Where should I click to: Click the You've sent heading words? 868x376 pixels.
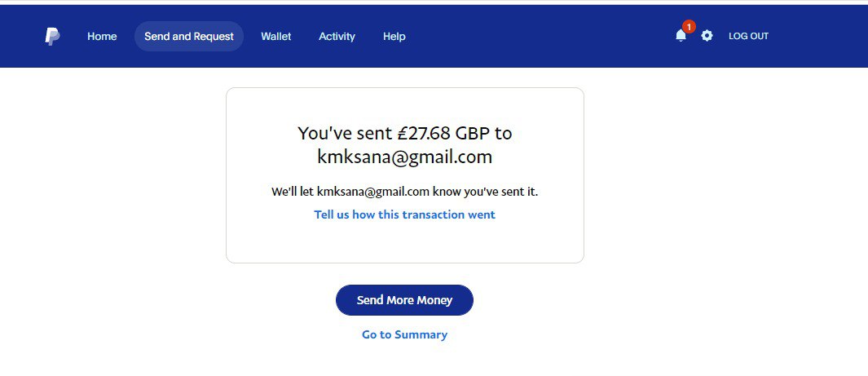point(345,134)
